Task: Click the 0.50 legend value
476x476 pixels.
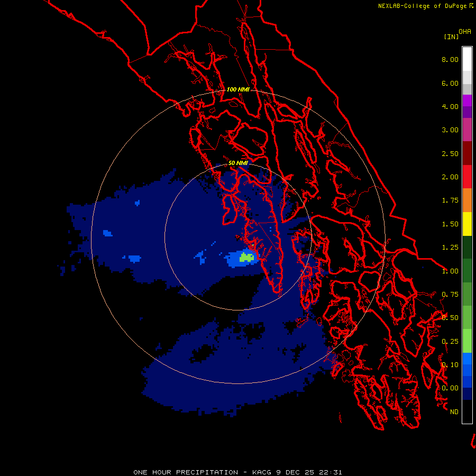Action: pyautogui.click(x=450, y=318)
